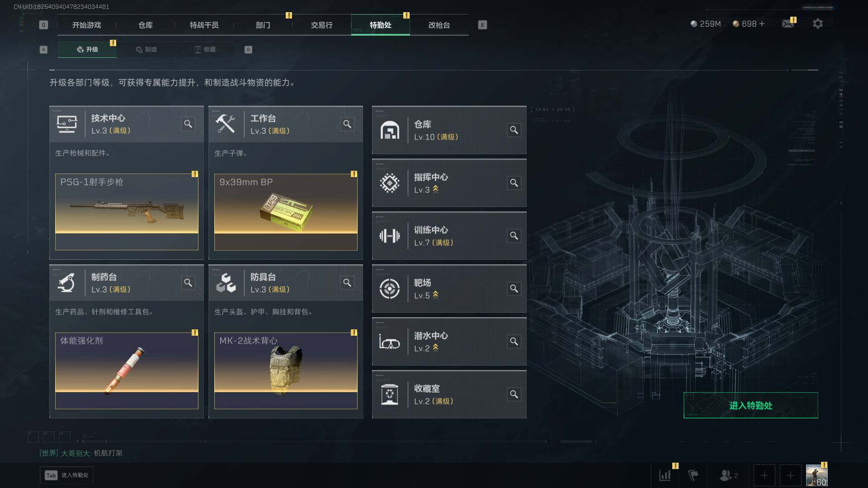Click the first empty squad slot plus
The width and height of the screenshot is (868, 488).
click(x=764, y=475)
